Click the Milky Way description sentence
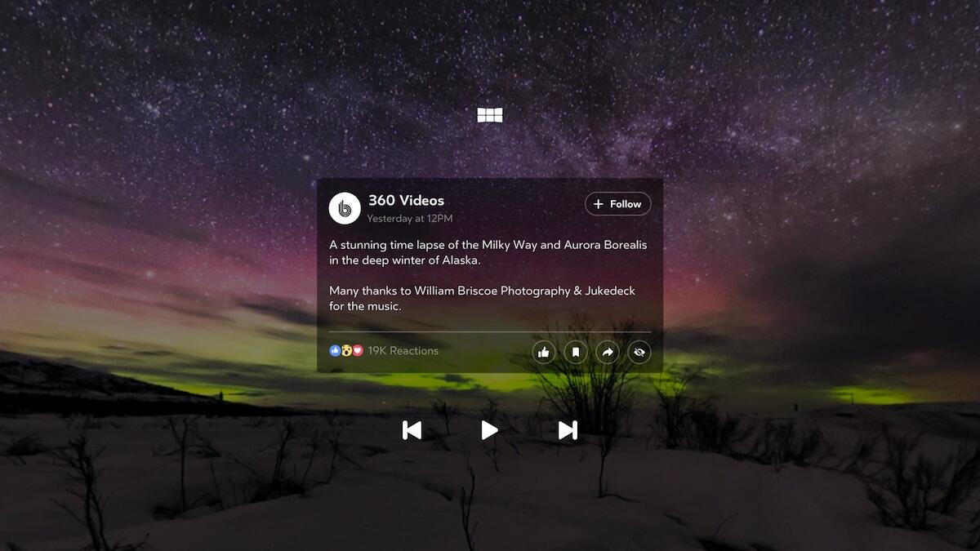The width and height of the screenshot is (980, 551). (488, 245)
